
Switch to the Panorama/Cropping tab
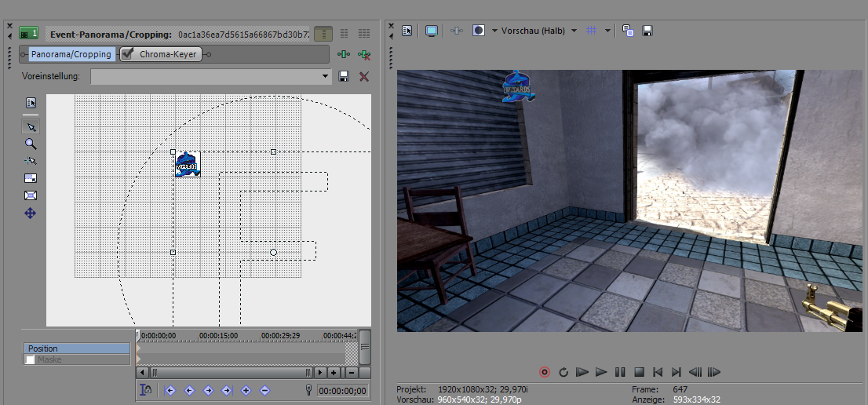coord(71,54)
